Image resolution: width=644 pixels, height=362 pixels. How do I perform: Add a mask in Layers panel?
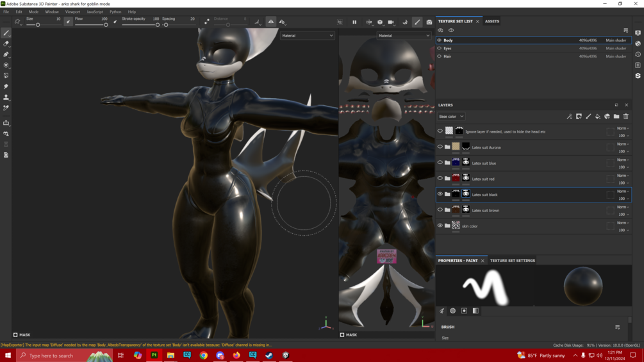coord(579,117)
